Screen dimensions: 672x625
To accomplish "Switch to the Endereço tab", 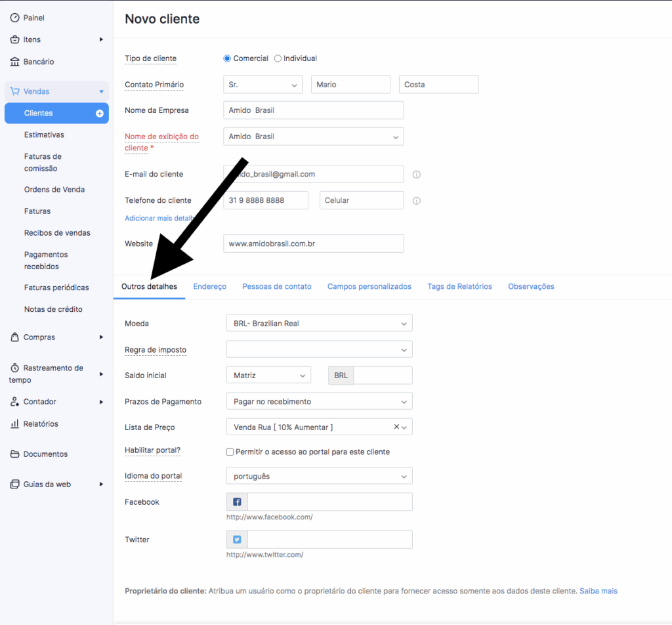I will pos(209,286).
